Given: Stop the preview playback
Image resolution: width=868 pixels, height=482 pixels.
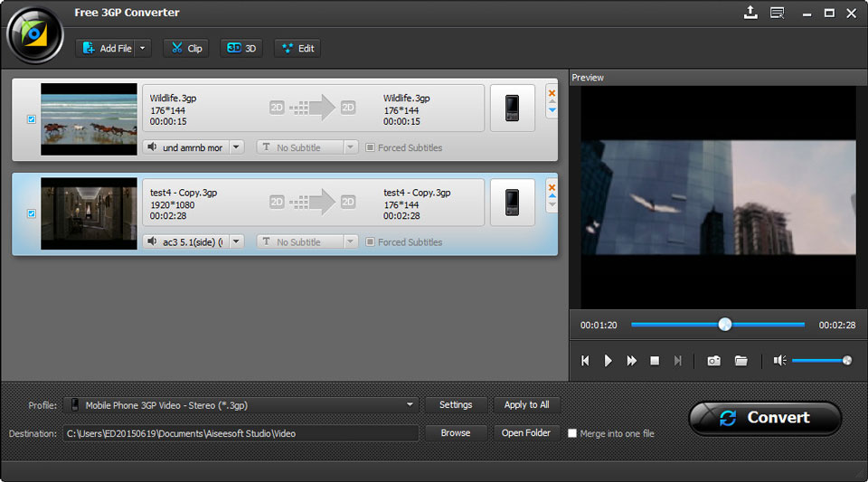Looking at the screenshot, I should (655, 361).
